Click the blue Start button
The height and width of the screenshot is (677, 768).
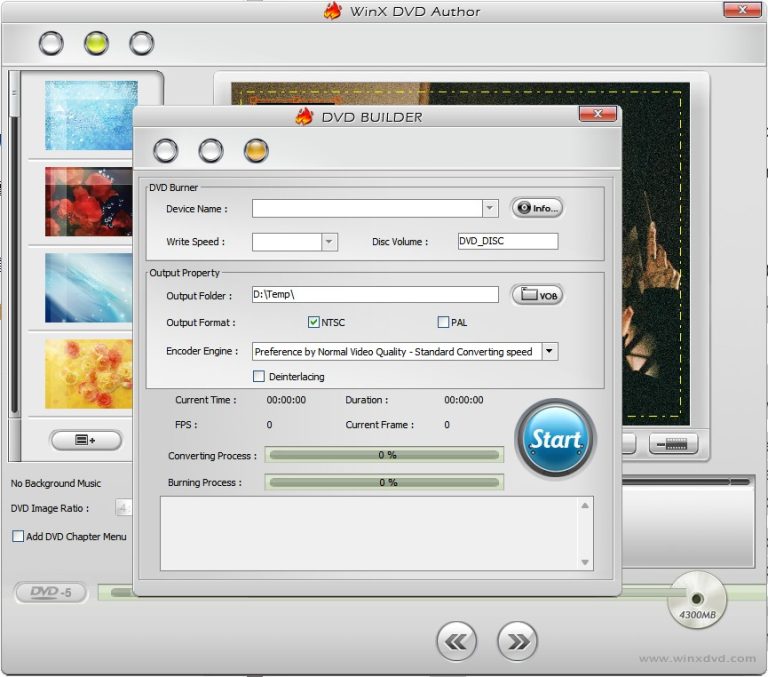555,439
